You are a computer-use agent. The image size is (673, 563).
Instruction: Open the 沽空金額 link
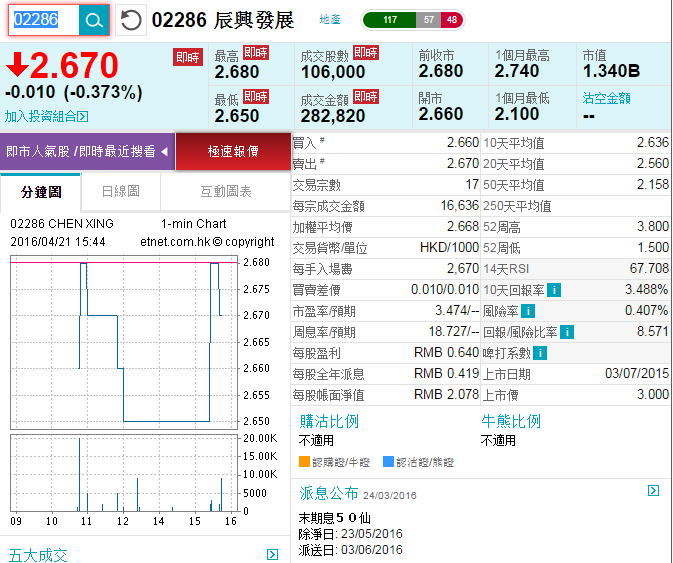coord(606,98)
